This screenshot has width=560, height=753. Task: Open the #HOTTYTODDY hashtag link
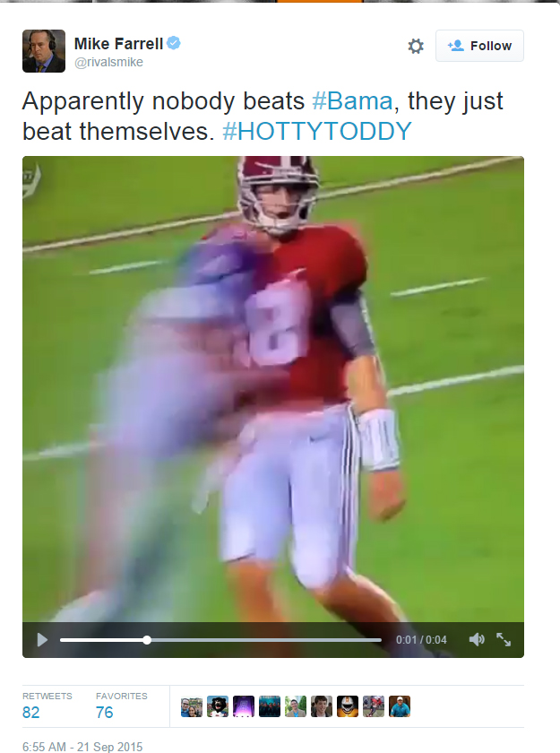pos(317,131)
